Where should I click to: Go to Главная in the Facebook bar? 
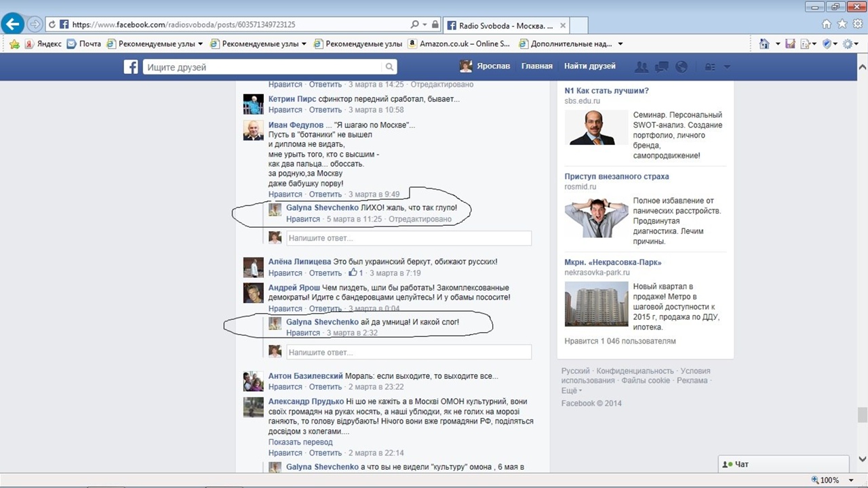tap(536, 66)
